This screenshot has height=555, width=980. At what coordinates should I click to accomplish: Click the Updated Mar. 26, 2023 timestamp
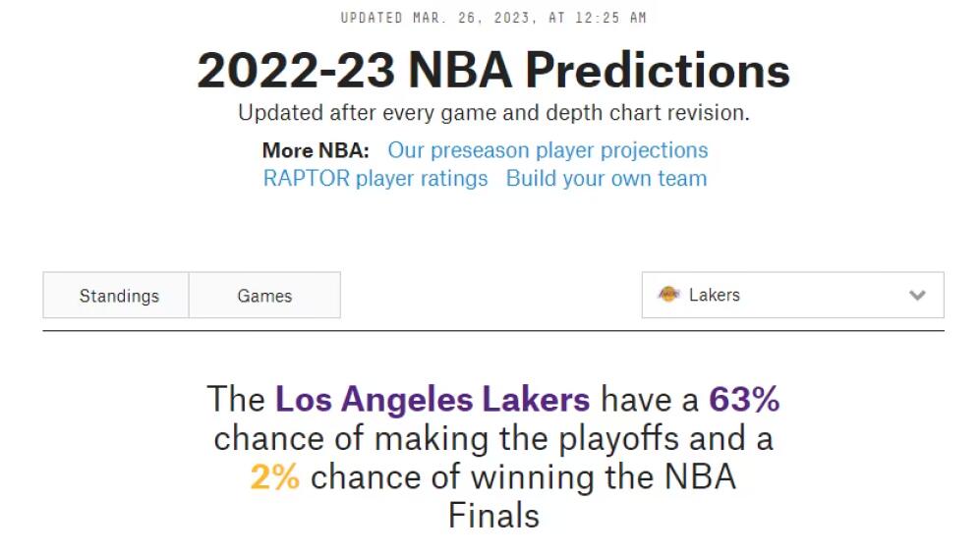point(493,18)
